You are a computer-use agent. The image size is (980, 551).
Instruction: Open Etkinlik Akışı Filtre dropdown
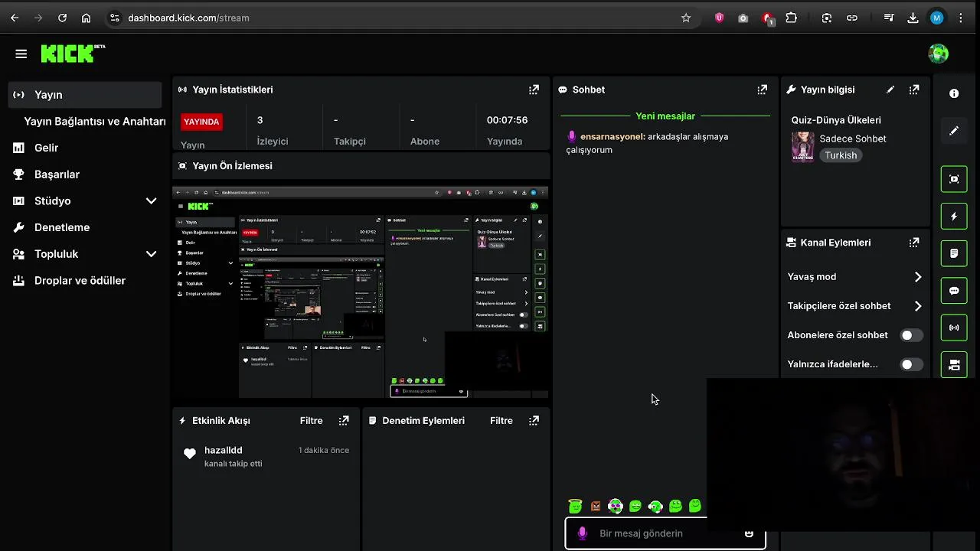click(311, 421)
